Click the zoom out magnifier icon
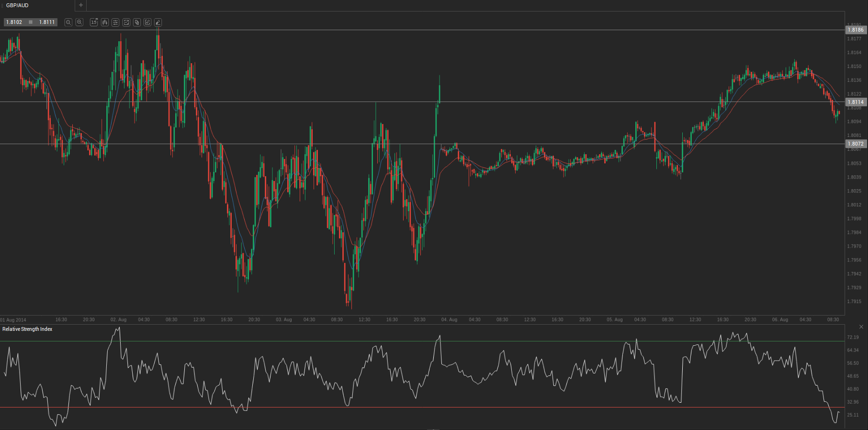The height and width of the screenshot is (430, 868). (x=68, y=23)
